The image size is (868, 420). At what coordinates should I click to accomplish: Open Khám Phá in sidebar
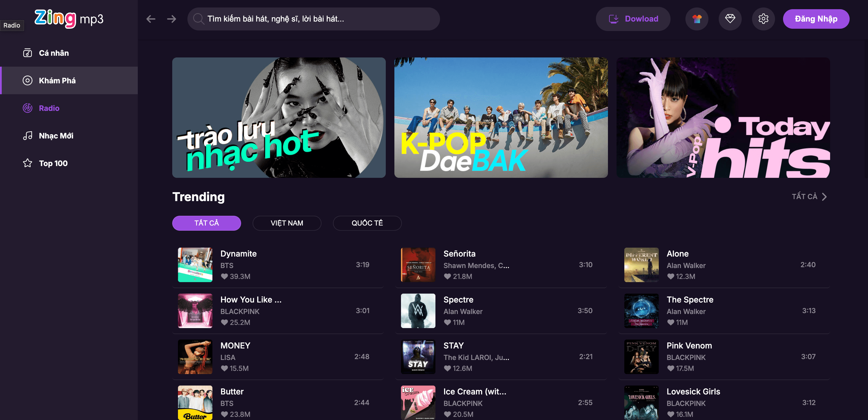[69, 81]
